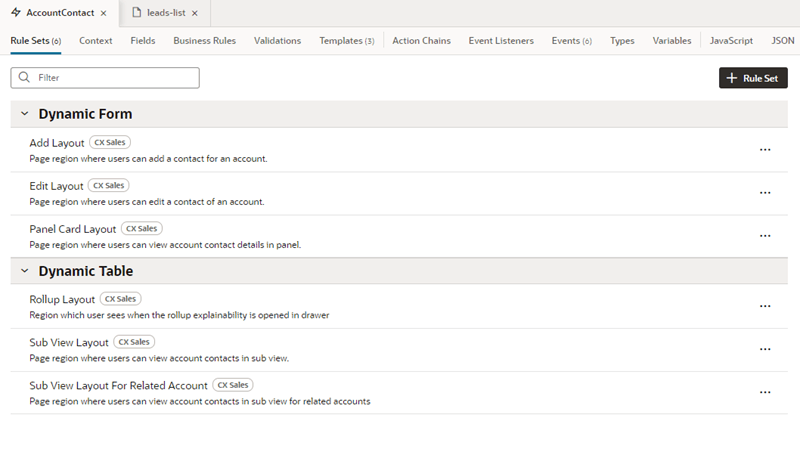Open options menu for Panel Card Layout

coord(765,236)
